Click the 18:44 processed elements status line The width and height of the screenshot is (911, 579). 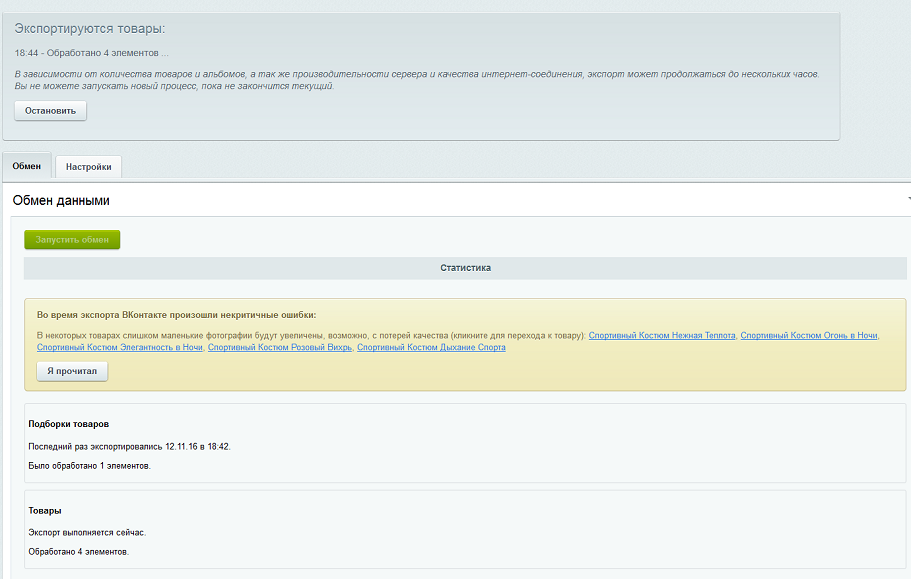(x=91, y=52)
